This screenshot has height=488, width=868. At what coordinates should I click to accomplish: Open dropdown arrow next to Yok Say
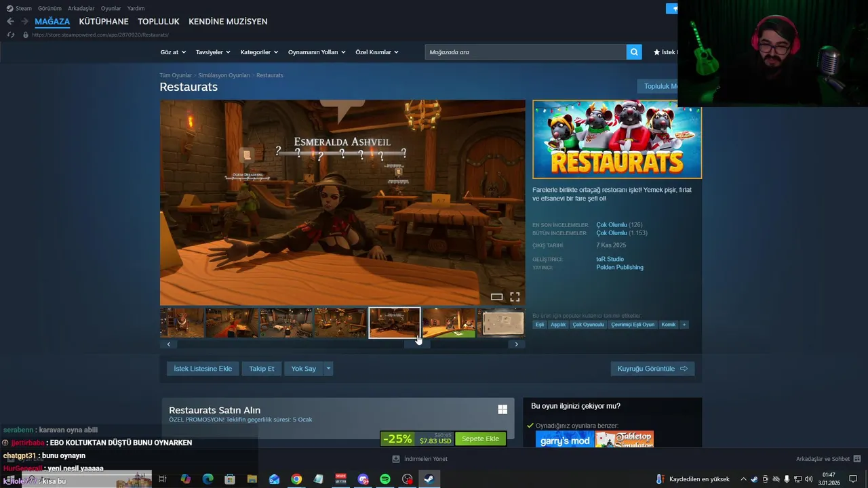point(328,369)
